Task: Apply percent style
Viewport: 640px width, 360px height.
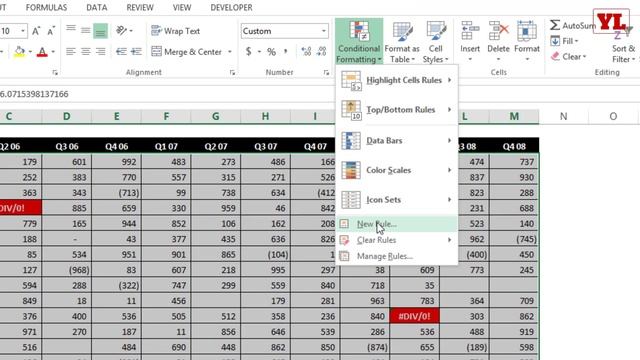Action: coord(271,52)
